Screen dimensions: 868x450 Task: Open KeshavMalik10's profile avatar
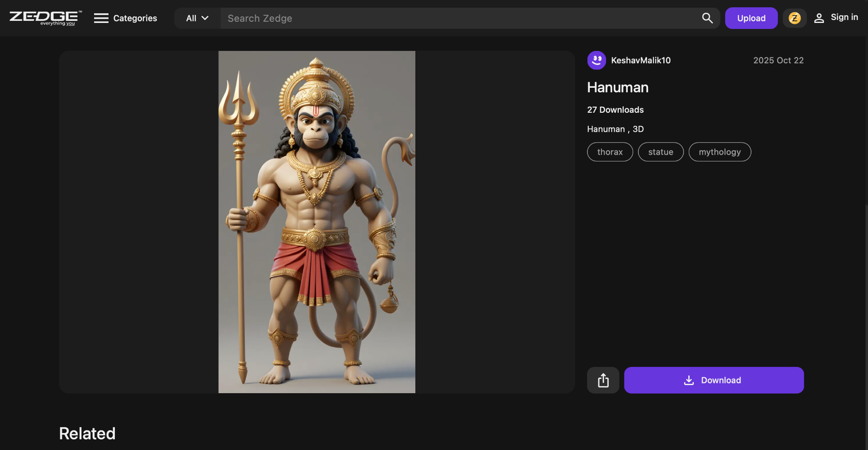click(597, 60)
